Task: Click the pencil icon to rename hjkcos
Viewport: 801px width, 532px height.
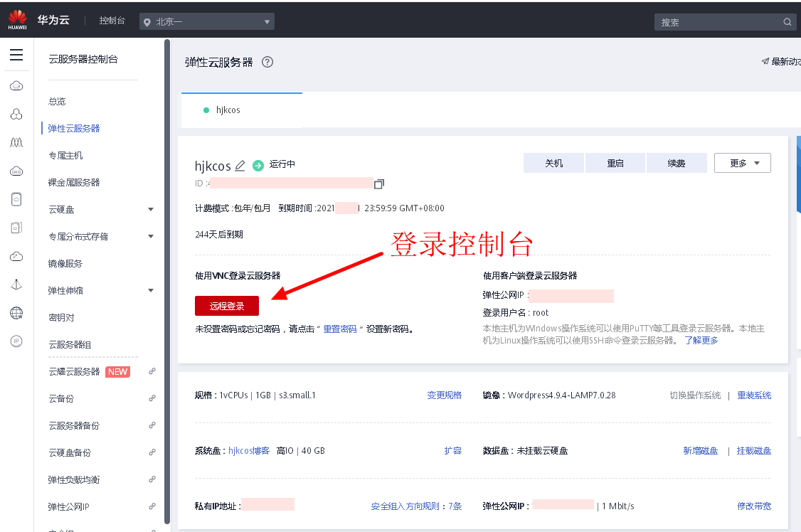Action: click(240, 166)
